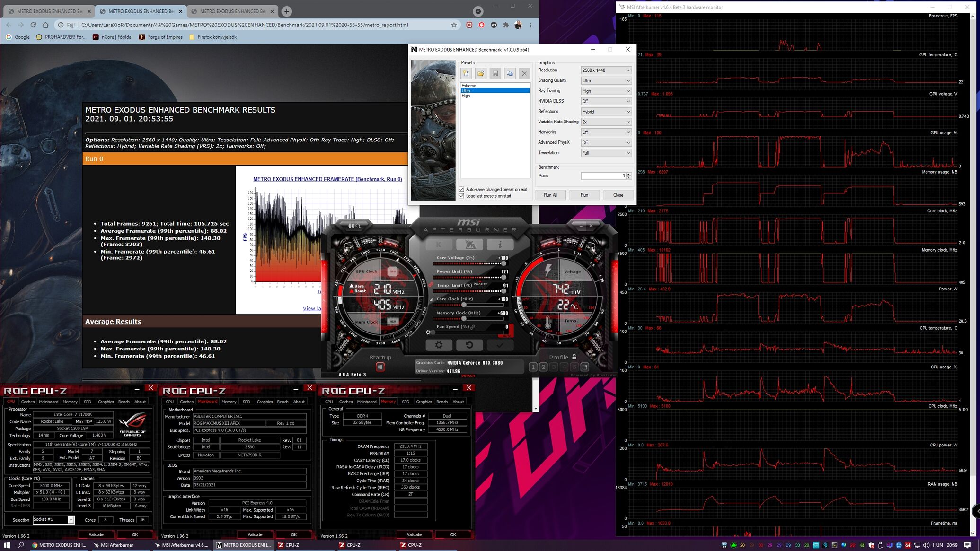The width and height of the screenshot is (980, 551).
Task: Click the Core Clock slider handle
Action: click(x=464, y=305)
